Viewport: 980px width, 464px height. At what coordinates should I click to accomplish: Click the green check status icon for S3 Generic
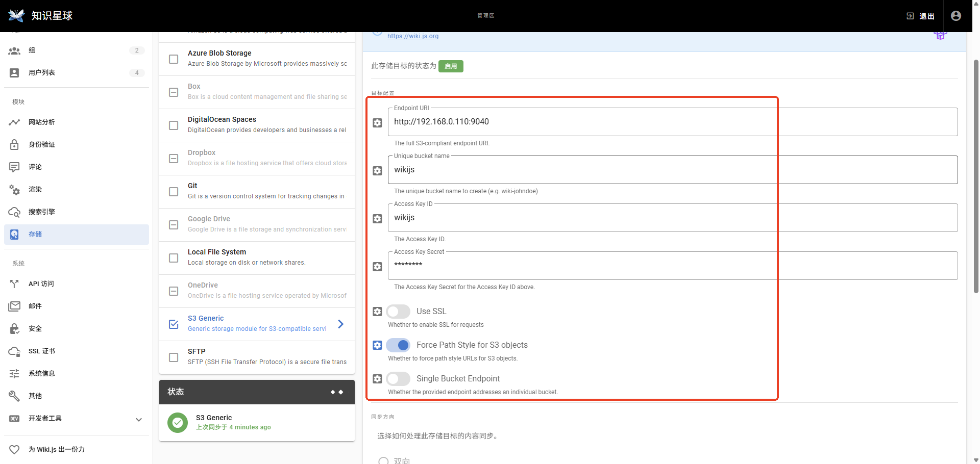(178, 423)
